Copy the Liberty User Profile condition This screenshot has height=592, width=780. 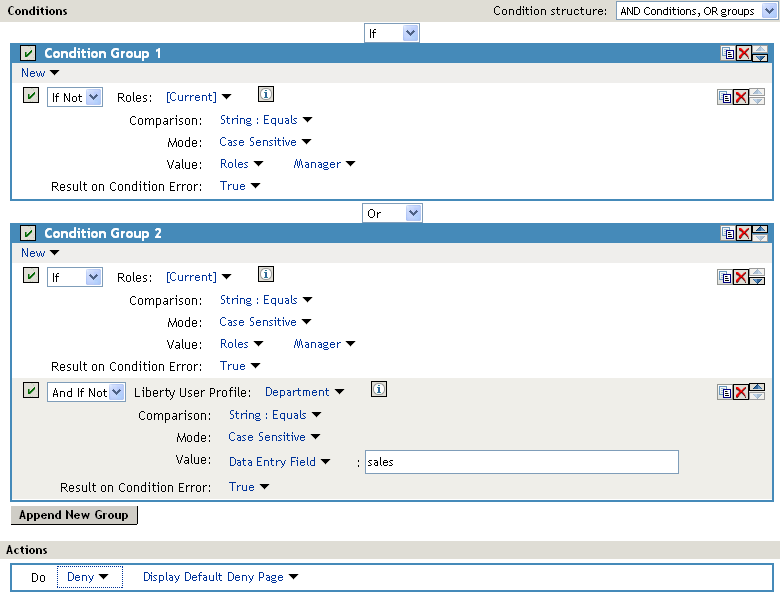coord(725,392)
